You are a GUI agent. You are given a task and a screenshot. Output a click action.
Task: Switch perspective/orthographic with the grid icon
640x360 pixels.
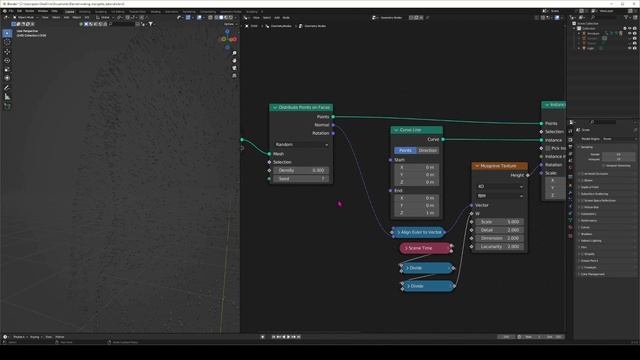click(234, 76)
